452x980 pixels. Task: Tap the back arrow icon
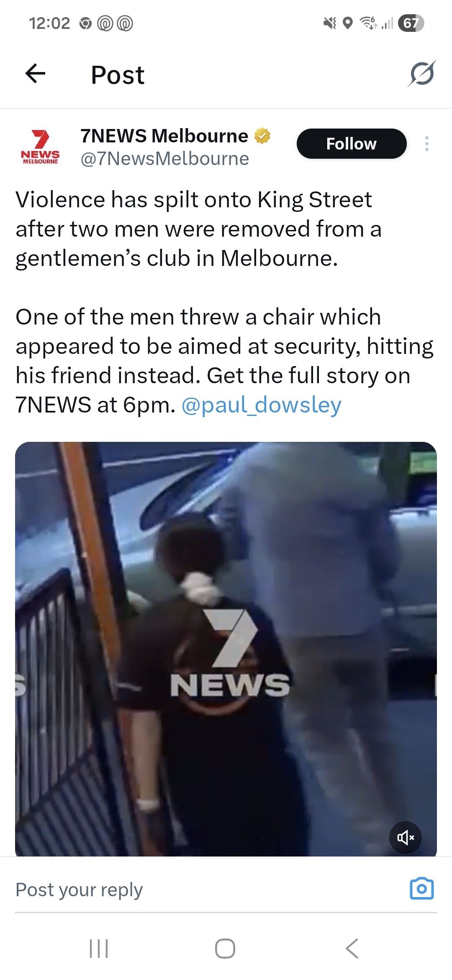point(35,74)
